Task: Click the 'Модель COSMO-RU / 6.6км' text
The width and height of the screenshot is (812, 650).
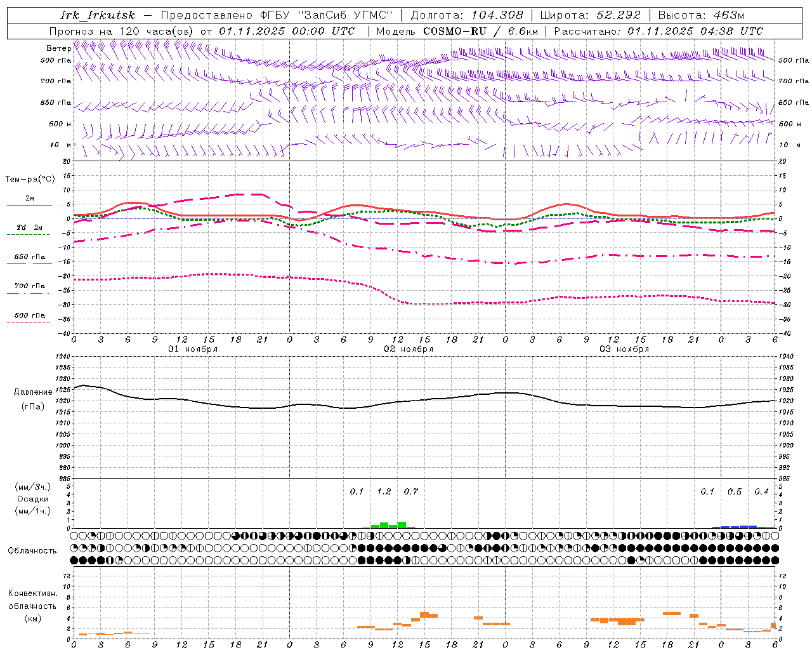Action: pyautogui.click(x=457, y=31)
